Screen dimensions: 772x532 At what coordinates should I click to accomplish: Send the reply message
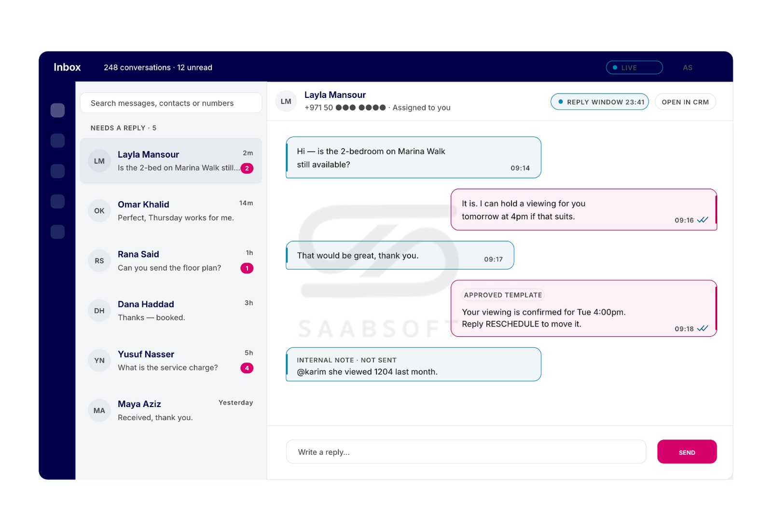tap(687, 452)
